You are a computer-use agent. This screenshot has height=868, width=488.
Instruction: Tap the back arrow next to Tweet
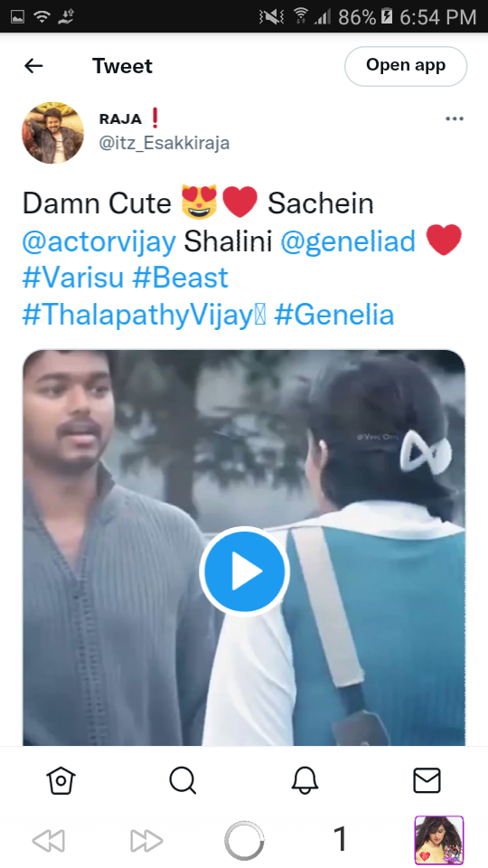33,66
